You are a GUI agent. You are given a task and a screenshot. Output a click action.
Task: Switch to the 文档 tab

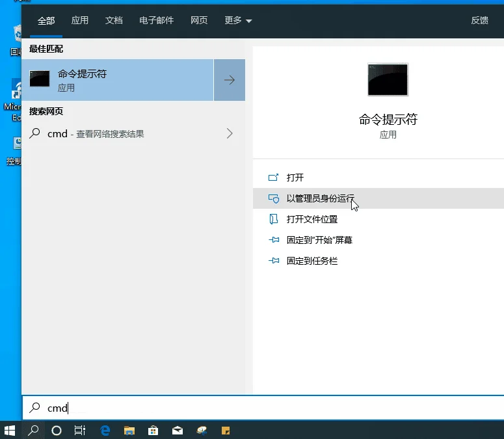click(x=114, y=21)
